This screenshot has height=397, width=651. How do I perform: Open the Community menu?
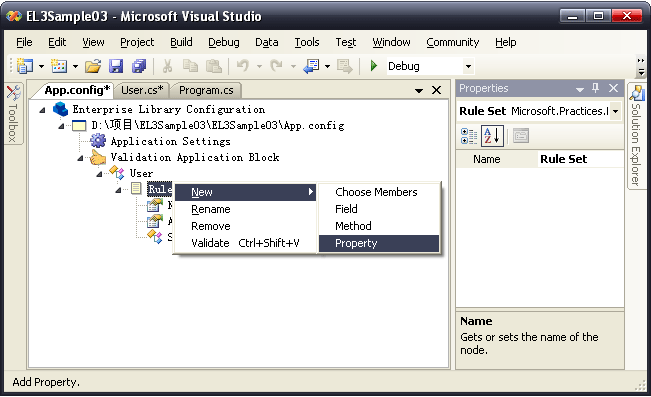[x=453, y=42]
